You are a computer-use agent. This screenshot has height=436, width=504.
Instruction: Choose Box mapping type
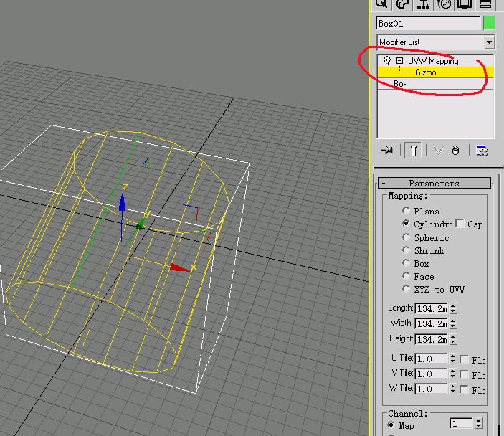(406, 263)
